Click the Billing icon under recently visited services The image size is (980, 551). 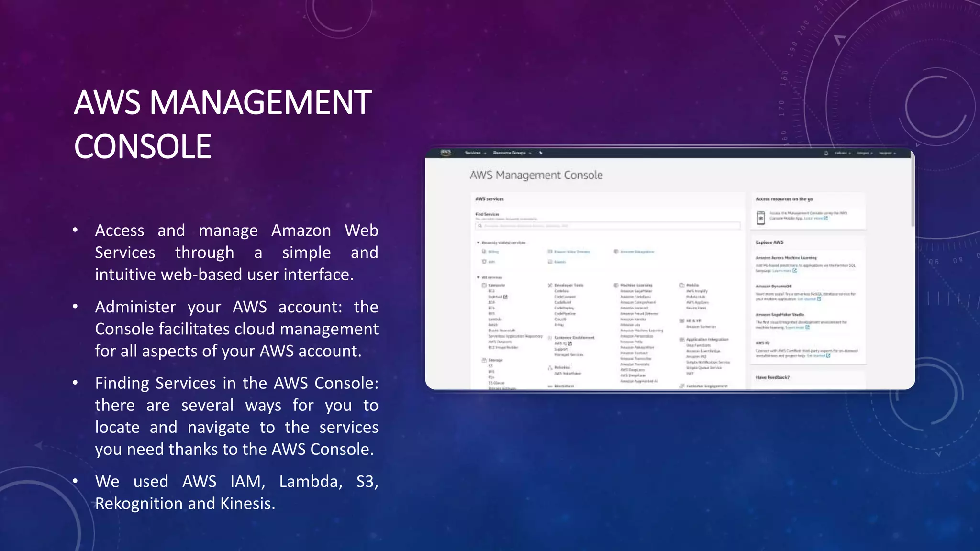point(484,252)
